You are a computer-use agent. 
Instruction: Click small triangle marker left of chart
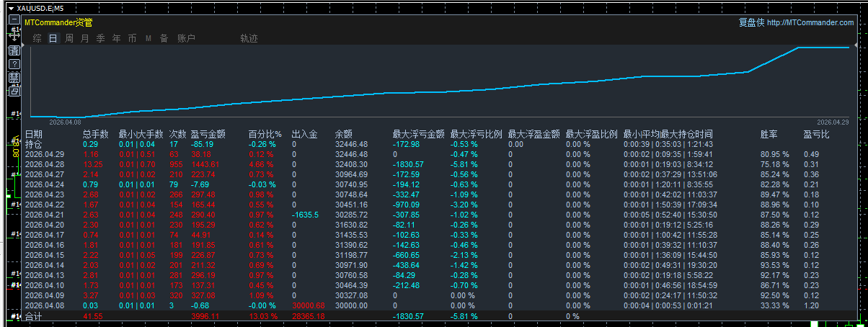tap(22, 45)
